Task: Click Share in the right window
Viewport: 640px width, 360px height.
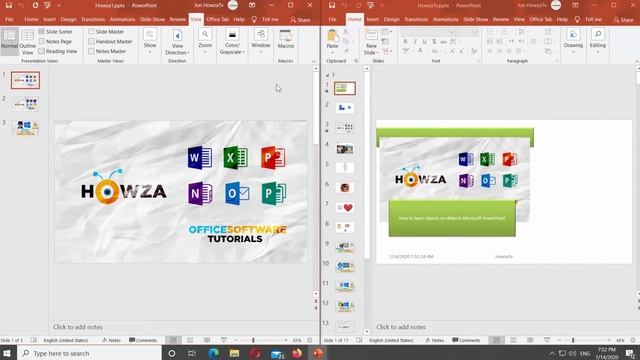Action: coord(623,19)
